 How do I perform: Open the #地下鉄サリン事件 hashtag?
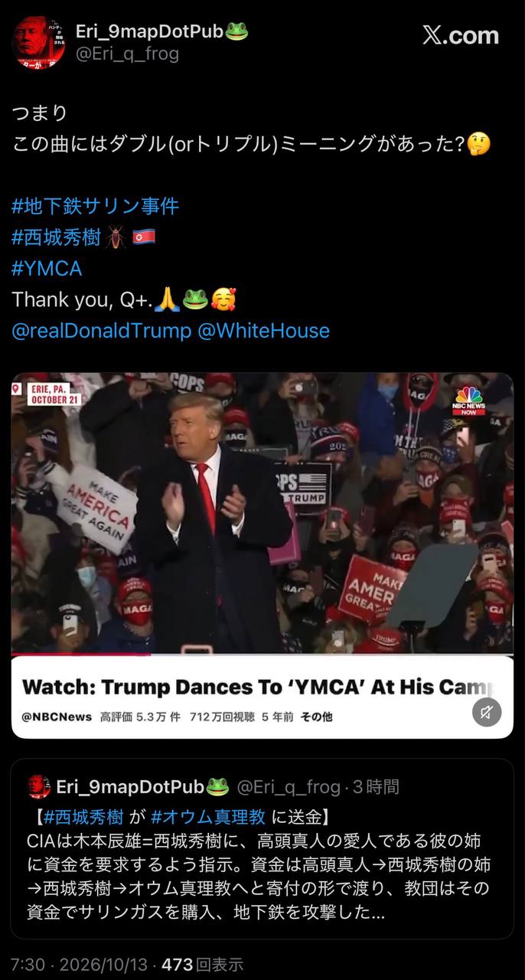coord(95,206)
